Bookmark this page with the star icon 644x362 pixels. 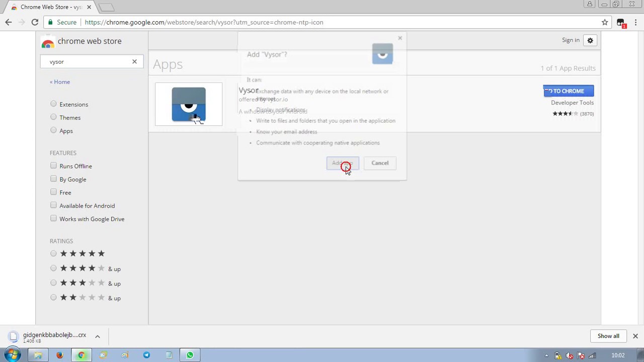tap(605, 22)
